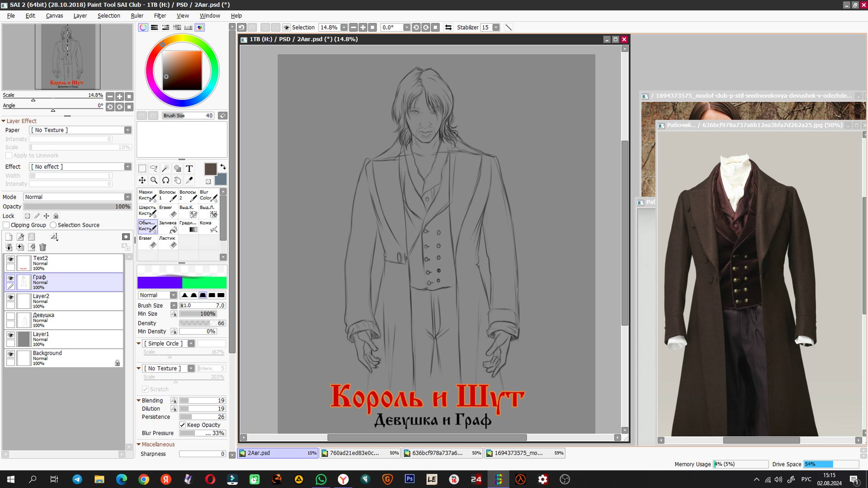The image size is (868, 488).
Task: Hide the Layer2 layer
Action: tap(11, 297)
